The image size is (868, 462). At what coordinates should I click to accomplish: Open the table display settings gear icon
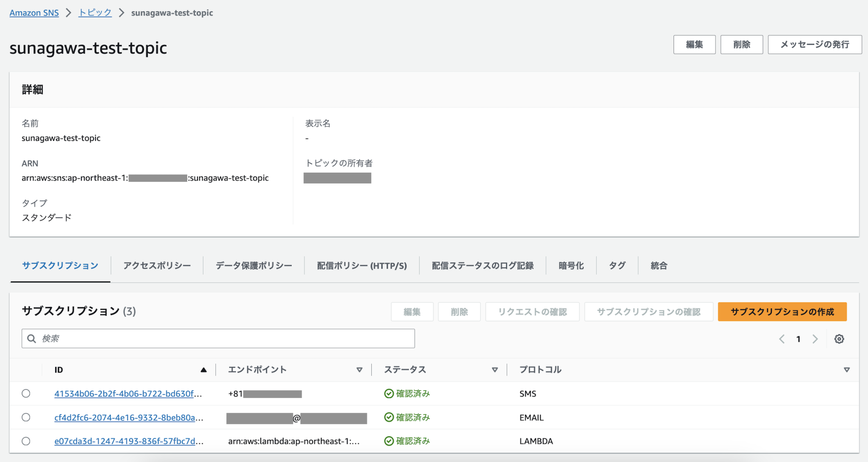[x=839, y=339]
